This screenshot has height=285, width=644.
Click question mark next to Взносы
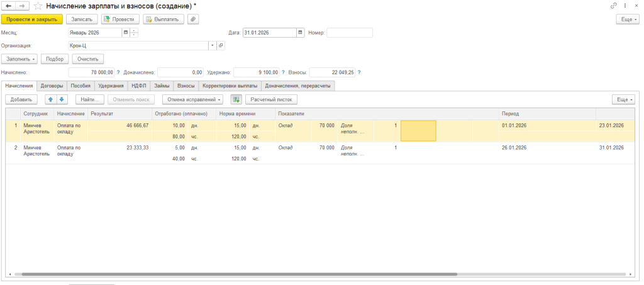360,72
